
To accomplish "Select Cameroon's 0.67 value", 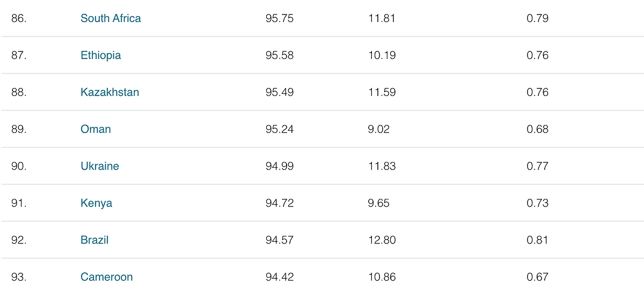I will click(537, 277).
